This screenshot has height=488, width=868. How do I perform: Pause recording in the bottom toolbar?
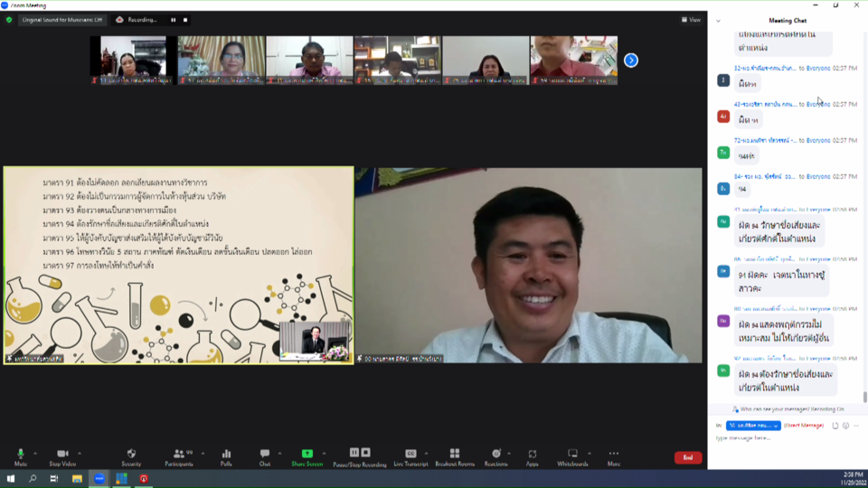354,453
